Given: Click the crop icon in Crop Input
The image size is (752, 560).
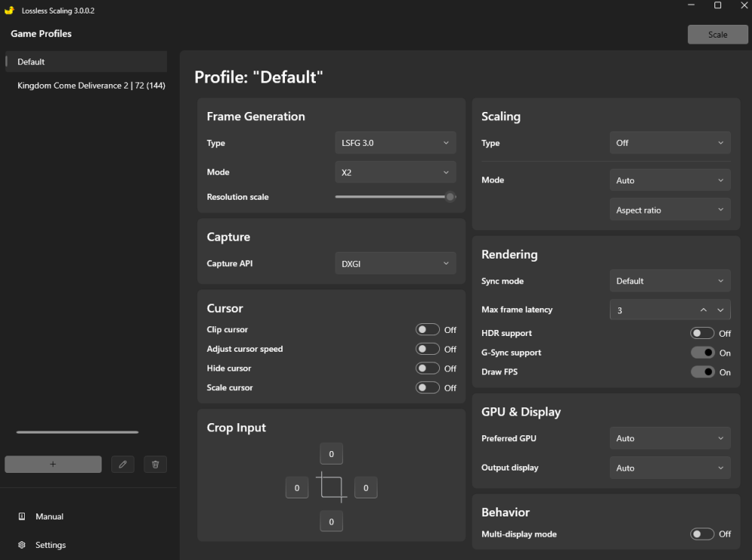Looking at the screenshot, I should (x=331, y=487).
